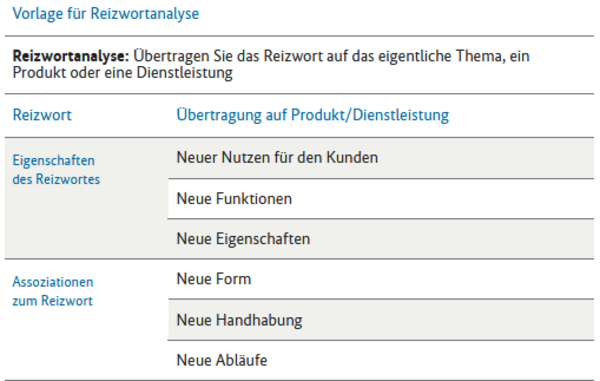Click 'Übertragung auf Produkt/Dienstleistung' header

[313, 115]
